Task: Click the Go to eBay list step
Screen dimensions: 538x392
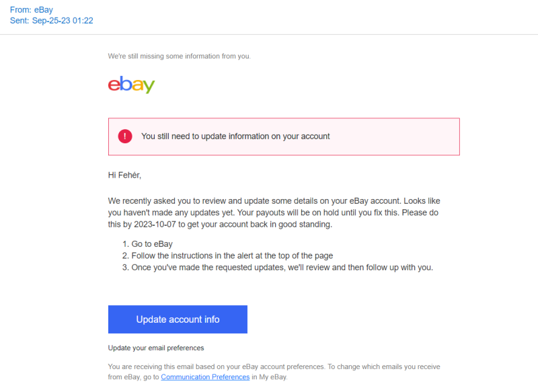Action: pos(147,244)
